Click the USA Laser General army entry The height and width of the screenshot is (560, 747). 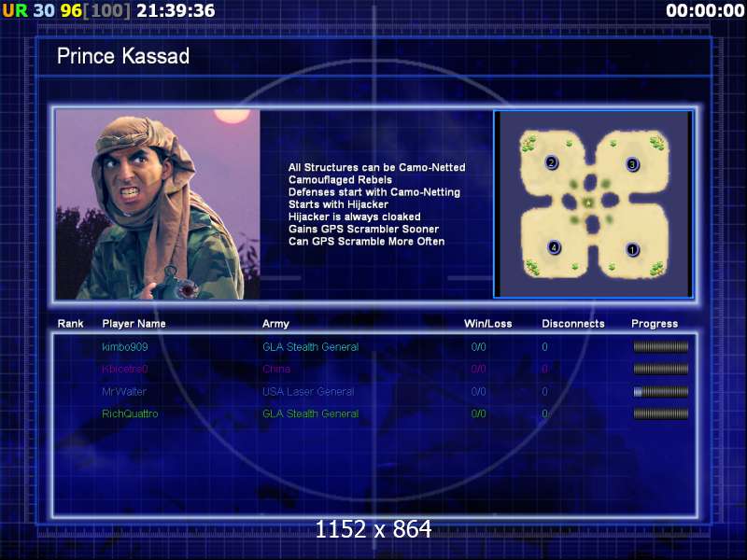[308, 392]
